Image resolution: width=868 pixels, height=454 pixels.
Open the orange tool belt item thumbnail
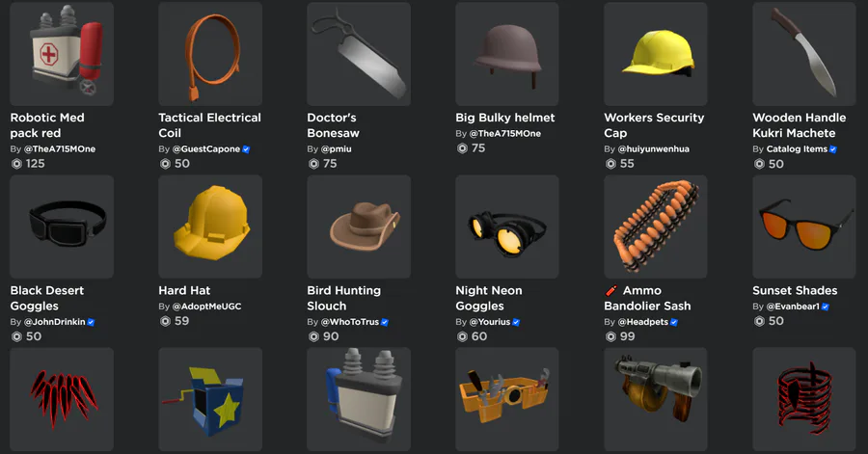(x=507, y=399)
